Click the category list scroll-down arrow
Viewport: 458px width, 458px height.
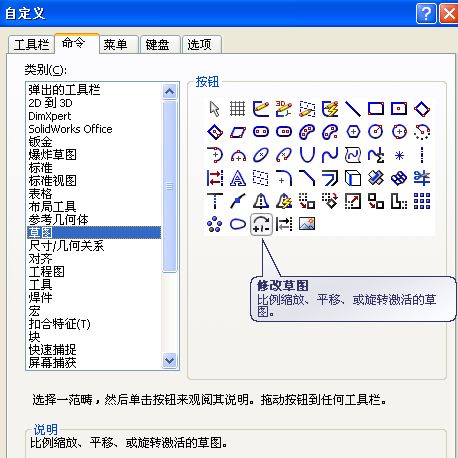click(x=170, y=360)
